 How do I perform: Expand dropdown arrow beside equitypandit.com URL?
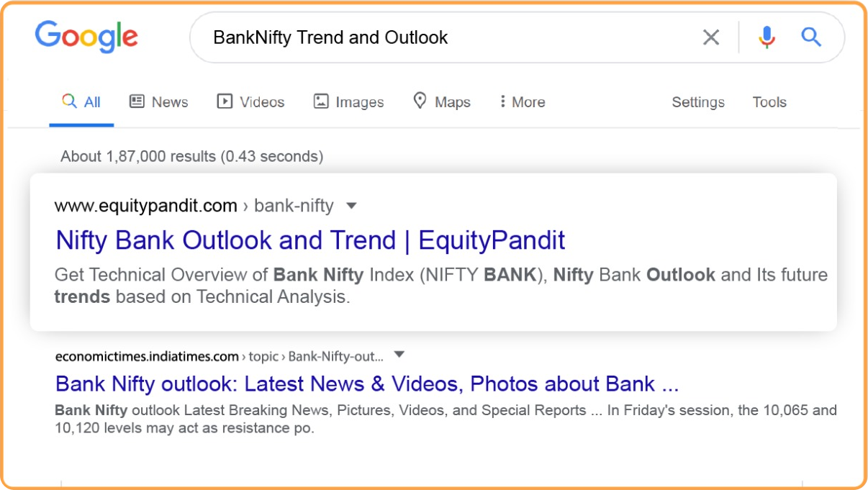tap(351, 206)
